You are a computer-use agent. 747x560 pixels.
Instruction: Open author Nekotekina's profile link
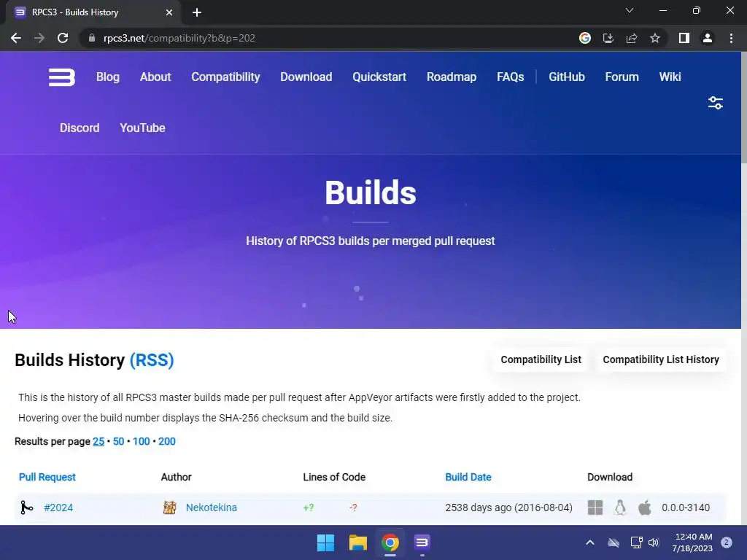212,507
